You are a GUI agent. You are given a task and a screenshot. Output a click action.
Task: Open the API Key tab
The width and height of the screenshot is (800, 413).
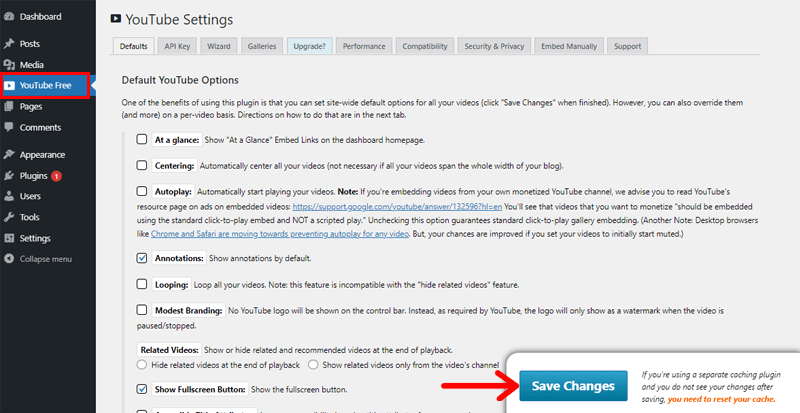[x=177, y=46]
